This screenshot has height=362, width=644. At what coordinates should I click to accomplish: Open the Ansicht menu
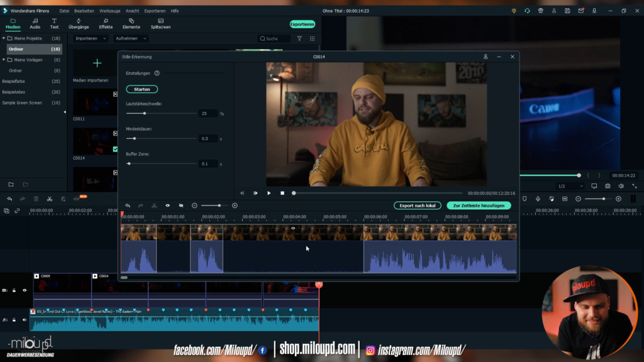click(132, 11)
